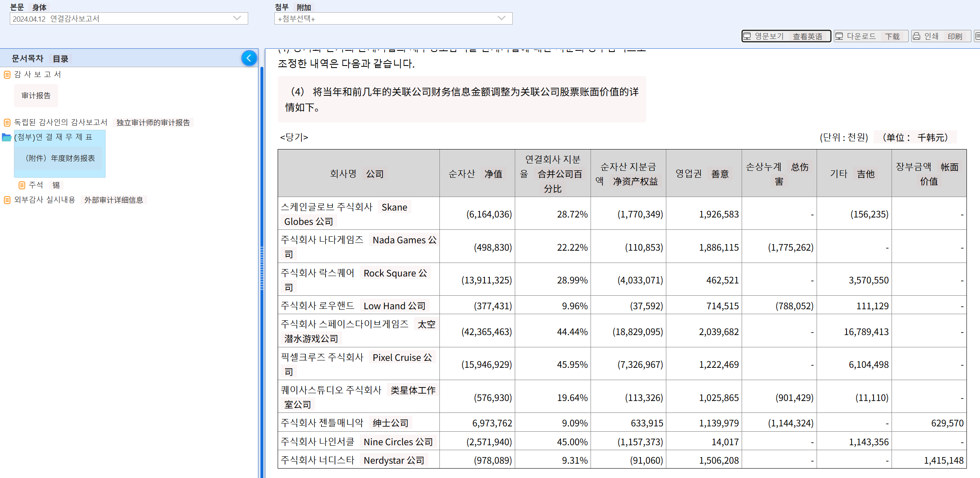
Task: Click the 인쇄 print button
Action: (941, 36)
